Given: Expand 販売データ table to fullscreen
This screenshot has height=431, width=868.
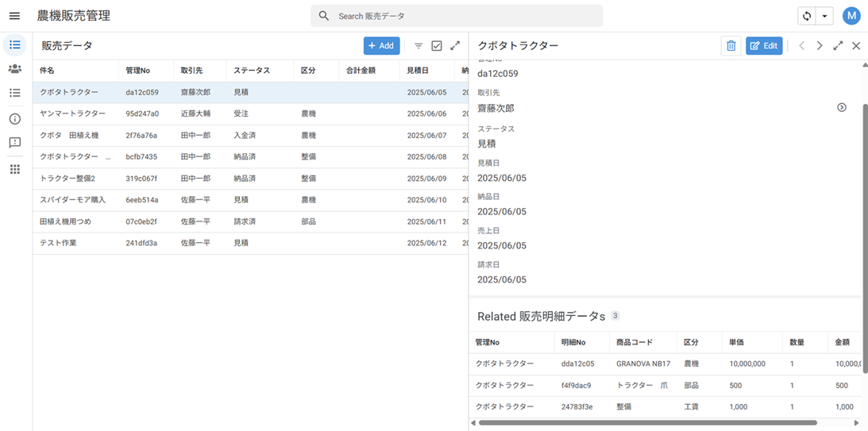Looking at the screenshot, I should pos(455,46).
